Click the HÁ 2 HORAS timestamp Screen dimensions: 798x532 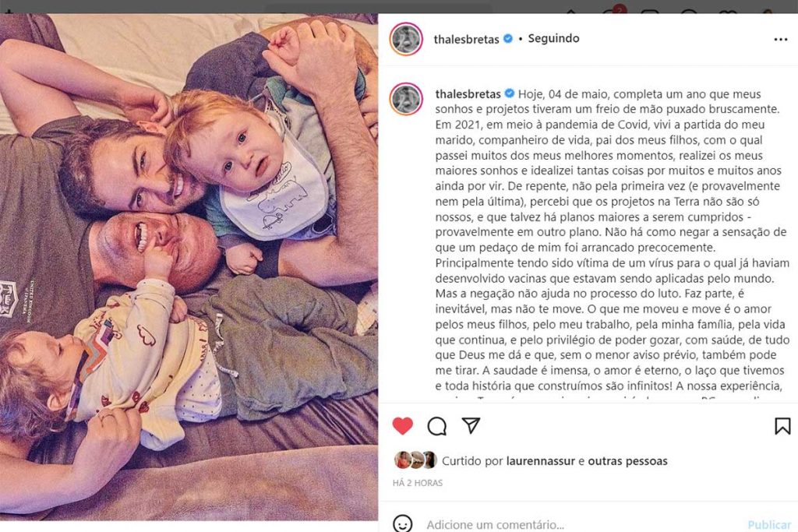click(x=418, y=483)
